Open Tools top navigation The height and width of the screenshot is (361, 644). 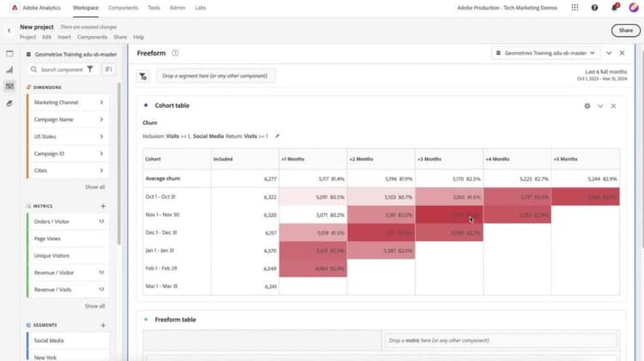coord(154,8)
